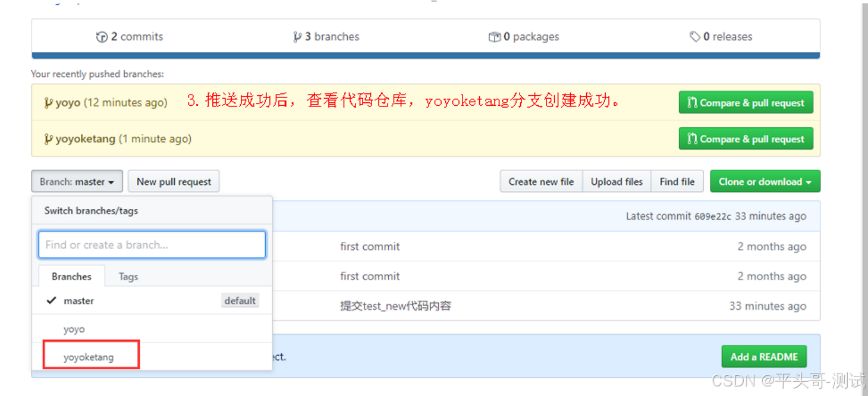The height and width of the screenshot is (396, 868).
Task: Click the commits clock icon
Action: click(102, 37)
